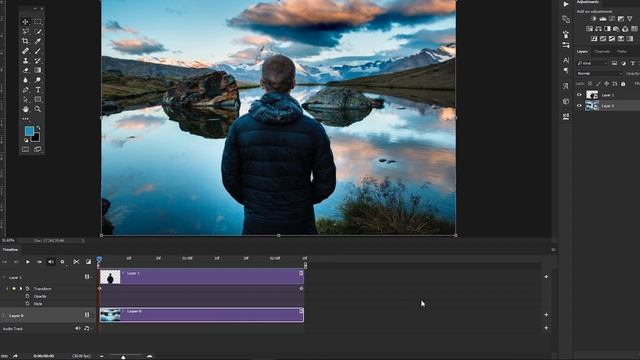Toggle Quick Mask mode
This screenshot has width=640, height=360.
pyautogui.click(x=25, y=149)
